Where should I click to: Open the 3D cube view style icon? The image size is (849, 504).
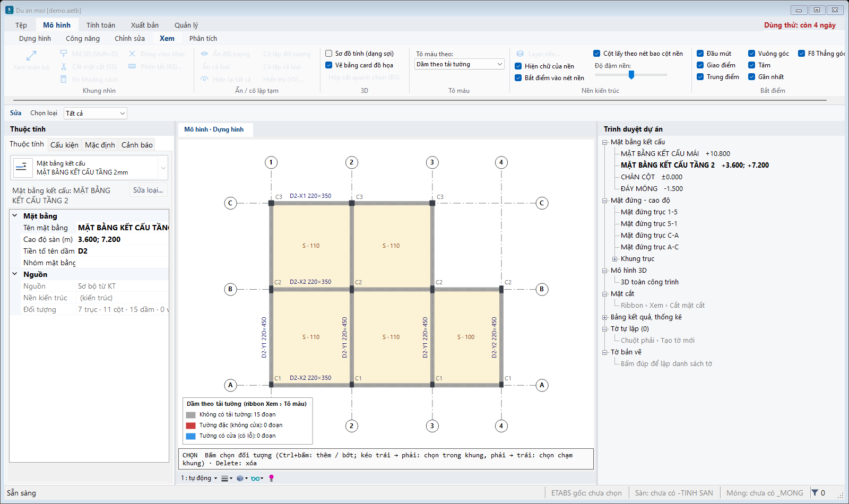coord(242,478)
